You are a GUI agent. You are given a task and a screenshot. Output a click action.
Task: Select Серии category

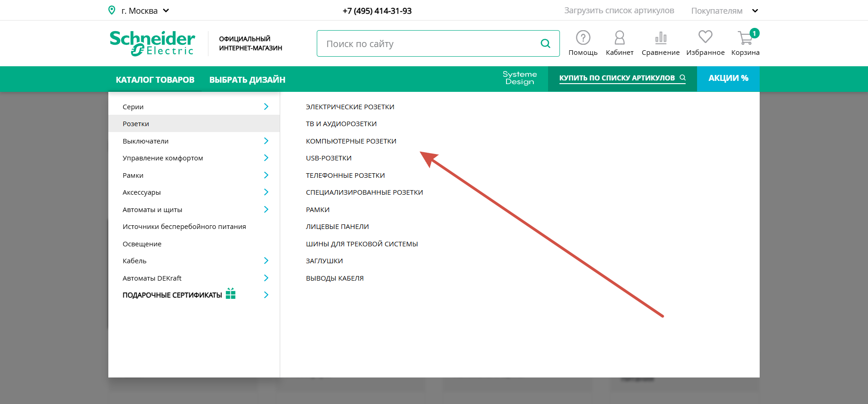pyautogui.click(x=133, y=106)
